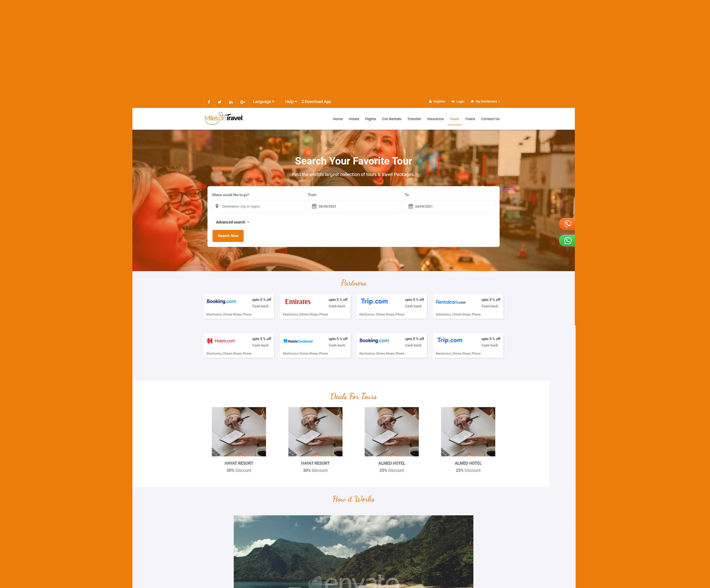Expand the Language dropdown menu

264,101
